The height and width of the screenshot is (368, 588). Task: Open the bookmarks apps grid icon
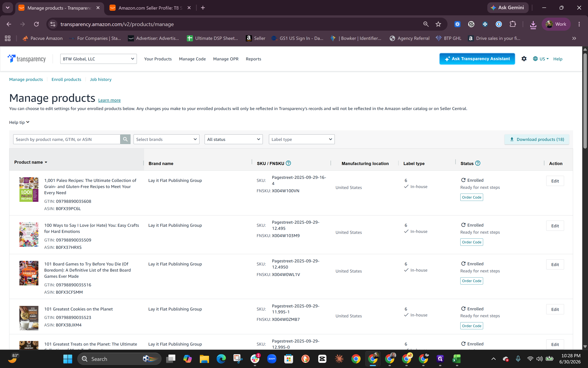point(8,38)
